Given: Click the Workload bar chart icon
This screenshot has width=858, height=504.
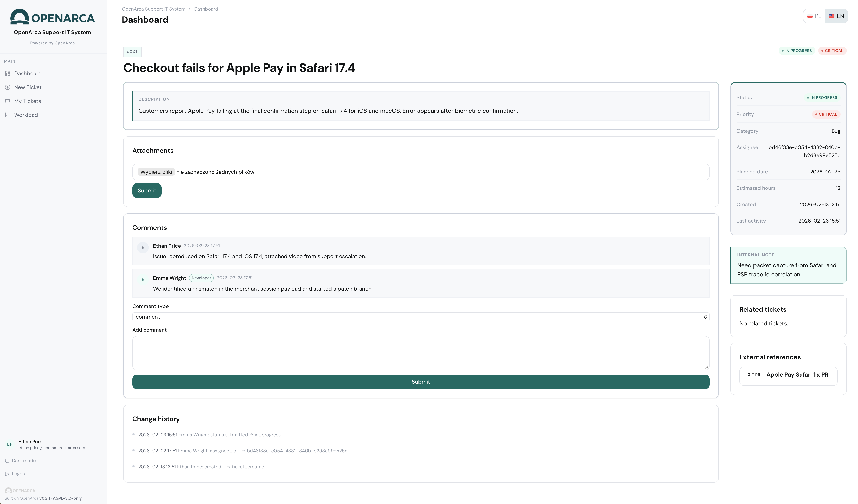Looking at the screenshot, I should pyautogui.click(x=7, y=115).
